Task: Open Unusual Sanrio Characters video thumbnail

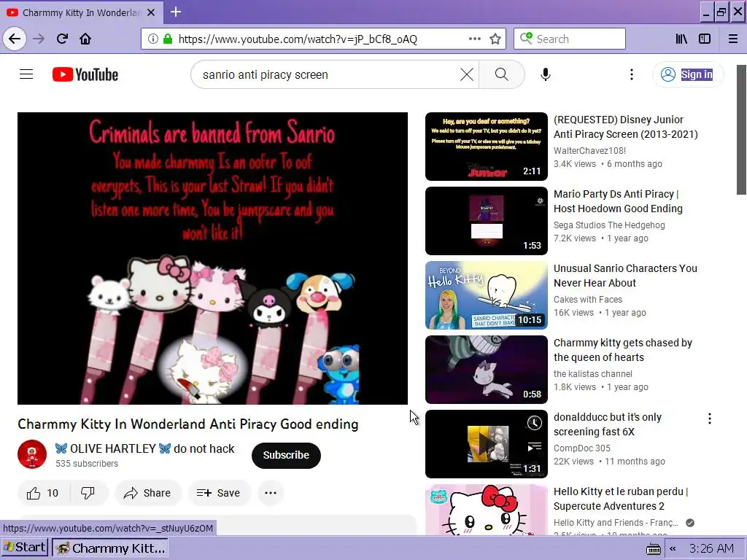Action: 487,295
